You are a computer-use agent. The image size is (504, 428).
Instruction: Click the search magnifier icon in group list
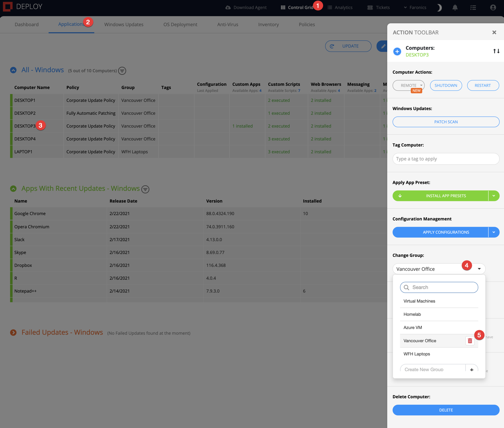(x=407, y=287)
